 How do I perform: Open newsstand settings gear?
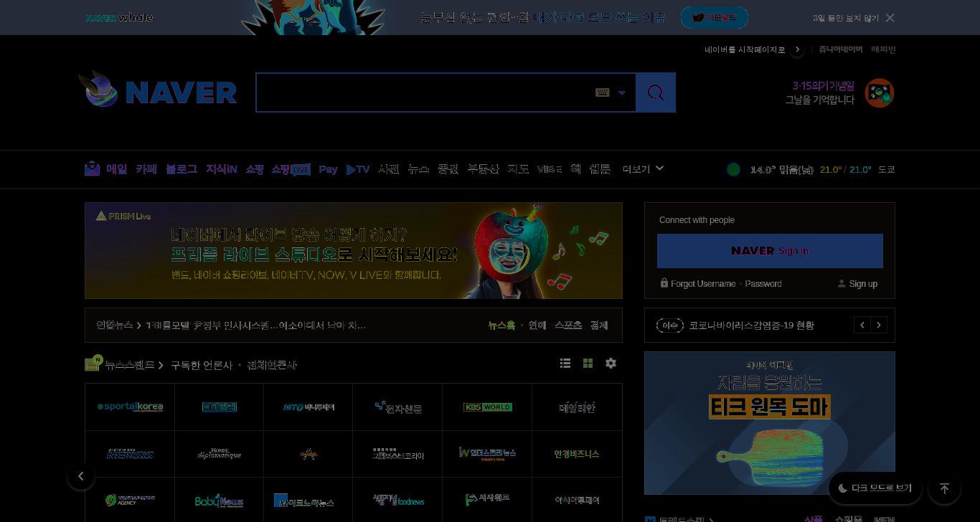611,364
